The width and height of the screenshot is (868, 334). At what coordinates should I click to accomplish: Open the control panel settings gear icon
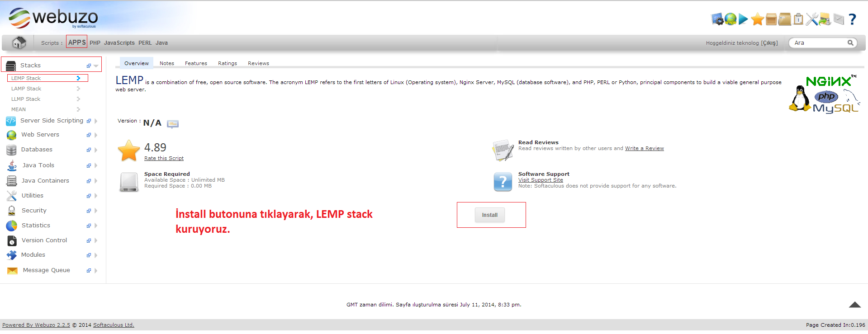[717, 19]
